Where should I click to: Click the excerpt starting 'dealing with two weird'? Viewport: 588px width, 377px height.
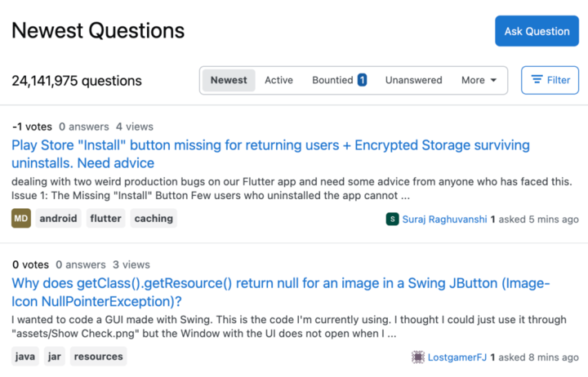(x=292, y=188)
